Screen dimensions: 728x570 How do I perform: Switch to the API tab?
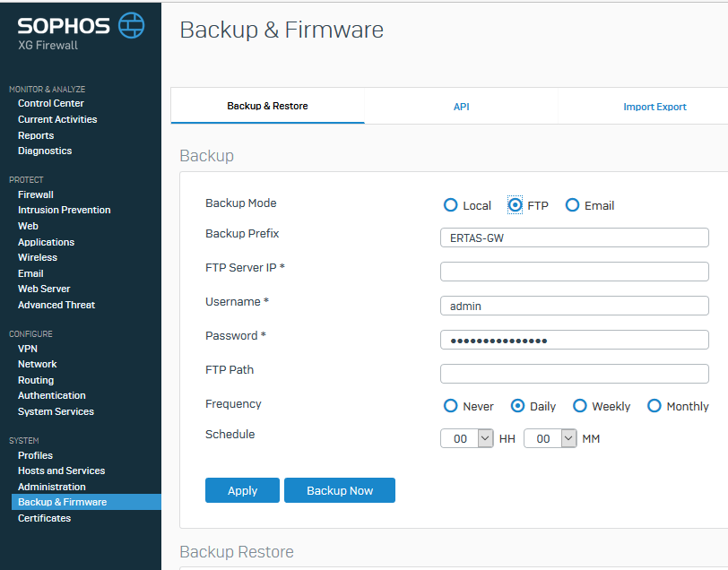pyautogui.click(x=461, y=107)
